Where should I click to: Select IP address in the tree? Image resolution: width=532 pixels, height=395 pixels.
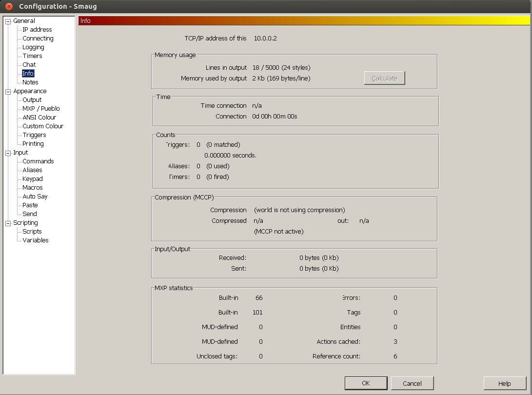[37, 30]
